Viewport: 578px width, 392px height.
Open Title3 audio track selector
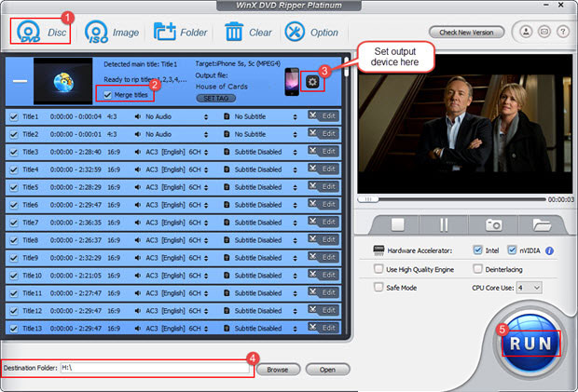pyautogui.click(x=206, y=152)
